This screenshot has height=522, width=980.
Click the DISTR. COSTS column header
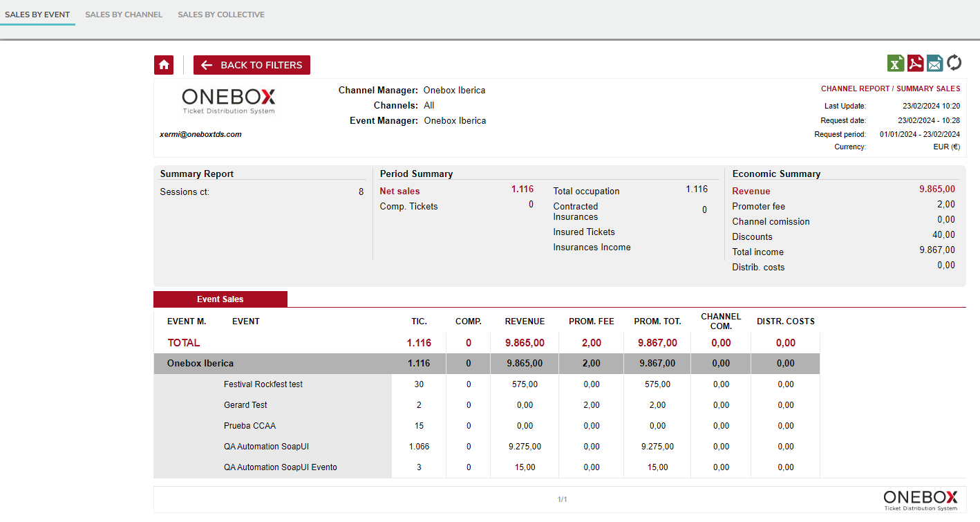(786, 321)
